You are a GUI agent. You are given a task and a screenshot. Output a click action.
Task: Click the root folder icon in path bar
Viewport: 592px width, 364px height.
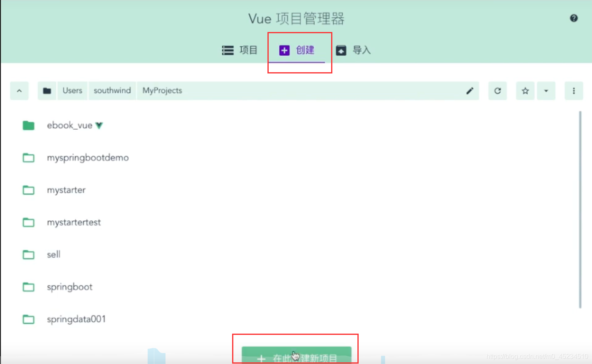[x=47, y=91]
